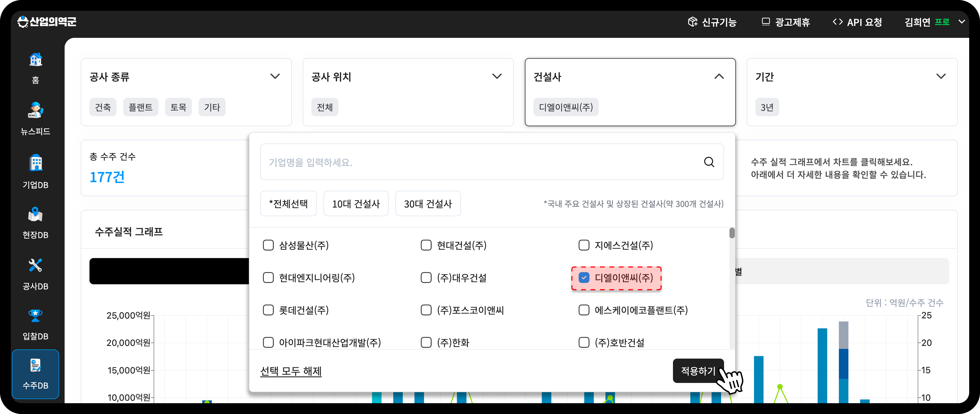
Task: Click the 산업의역군 logo
Action: [47, 22]
